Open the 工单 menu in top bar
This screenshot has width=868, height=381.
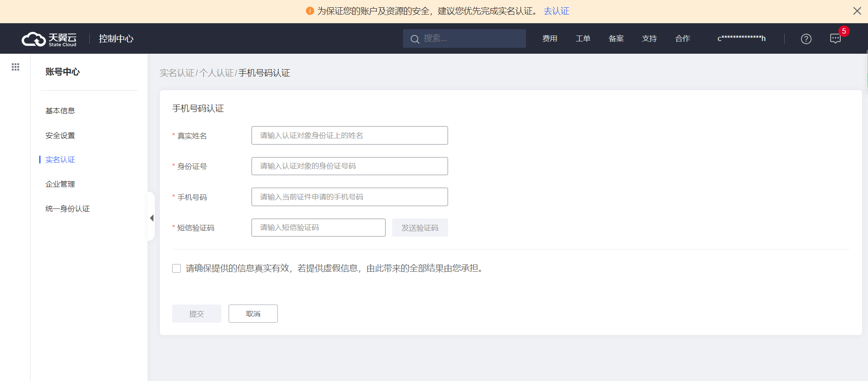(583, 39)
